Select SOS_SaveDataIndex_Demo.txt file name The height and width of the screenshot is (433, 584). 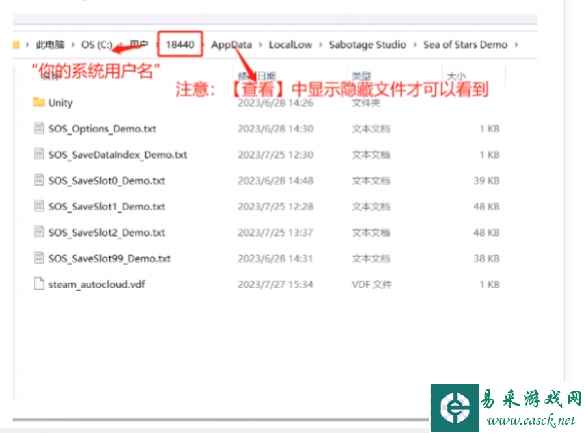(x=118, y=155)
